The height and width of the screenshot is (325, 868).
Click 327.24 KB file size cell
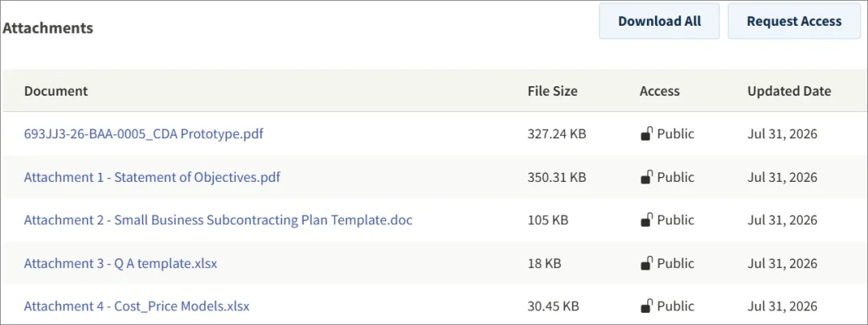(557, 134)
